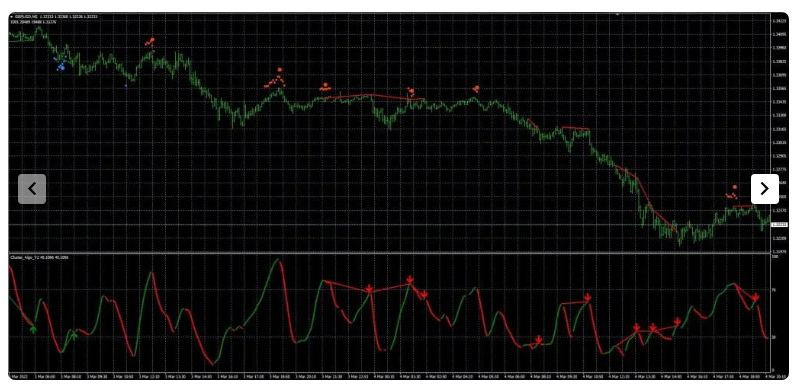The height and width of the screenshot is (387, 802).
Task: Go to the previous carousel image
Action: 32,189
